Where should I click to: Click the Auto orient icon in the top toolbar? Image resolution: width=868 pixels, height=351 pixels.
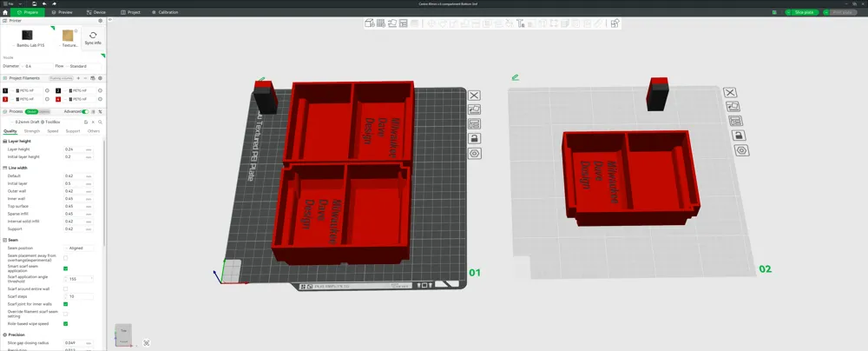point(392,23)
